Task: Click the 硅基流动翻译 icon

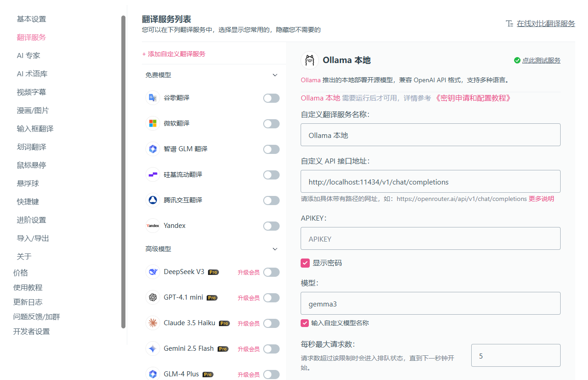Action: [x=153, y=174]
